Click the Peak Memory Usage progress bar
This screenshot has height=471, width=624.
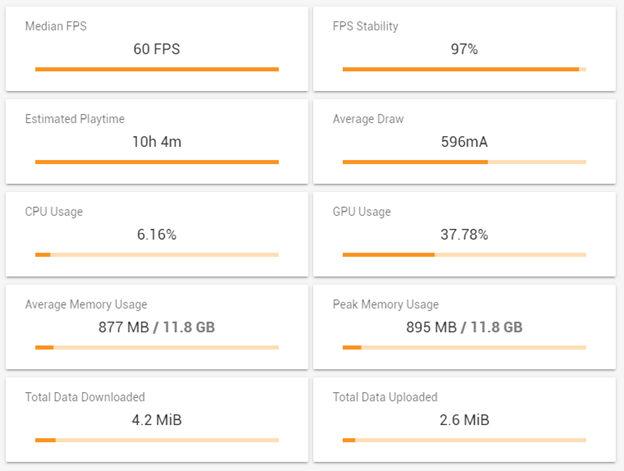(x=464, y=347)
